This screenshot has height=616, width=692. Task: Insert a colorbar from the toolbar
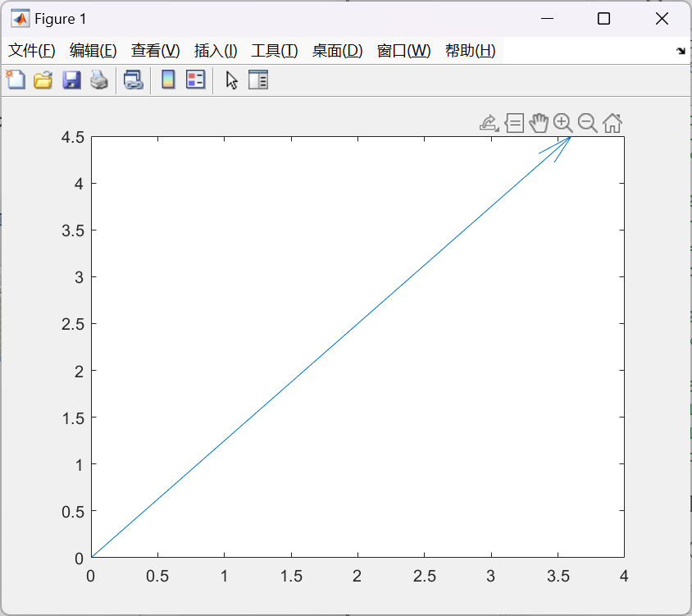(168, 80)
